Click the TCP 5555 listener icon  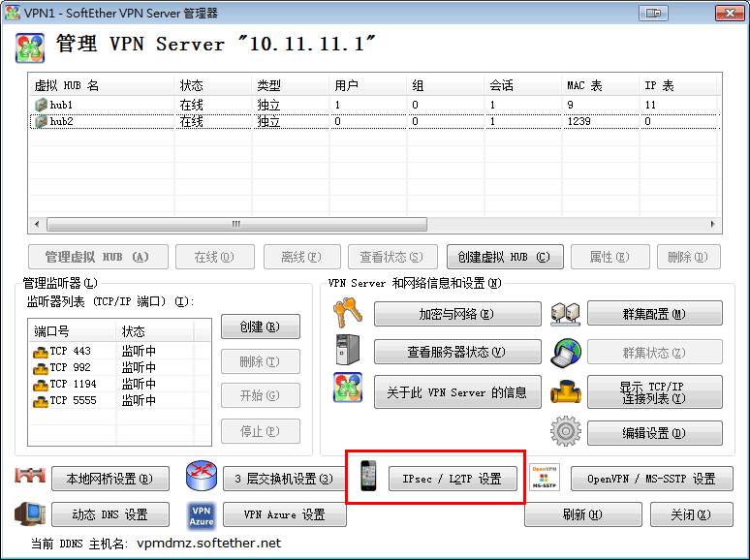(x=40, y=401)
